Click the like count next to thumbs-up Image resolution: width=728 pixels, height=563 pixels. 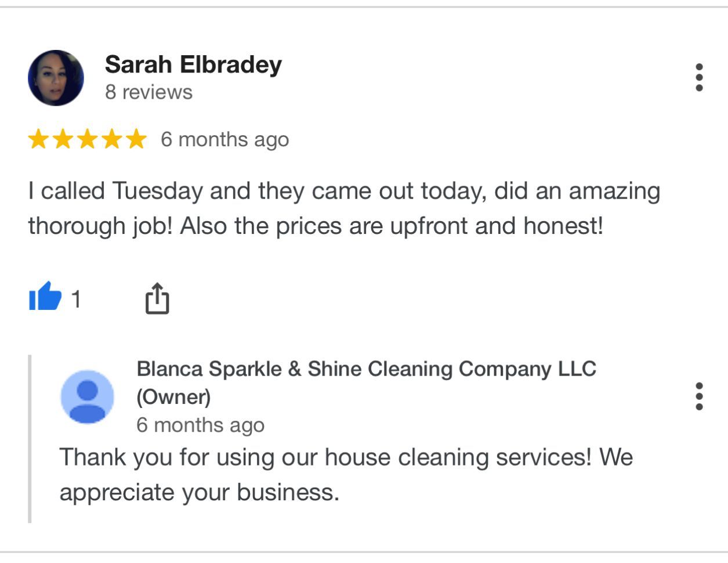click(76, 299)
